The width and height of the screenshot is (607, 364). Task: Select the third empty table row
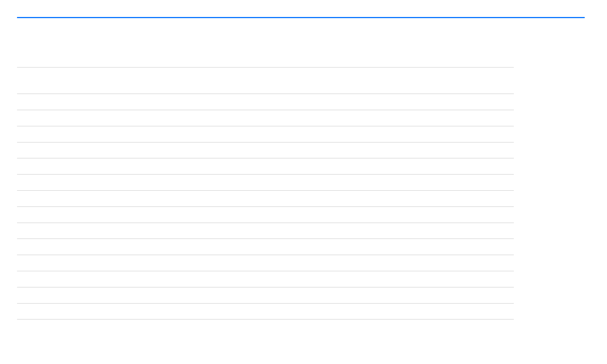pyautogui.click(x=265, y=134)
